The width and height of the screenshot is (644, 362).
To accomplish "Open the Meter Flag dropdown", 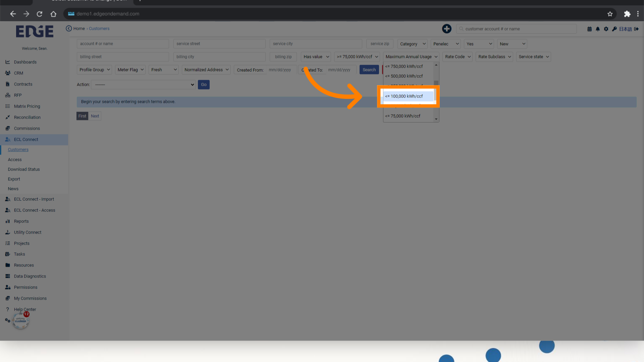I will click(x=130, y=70).
